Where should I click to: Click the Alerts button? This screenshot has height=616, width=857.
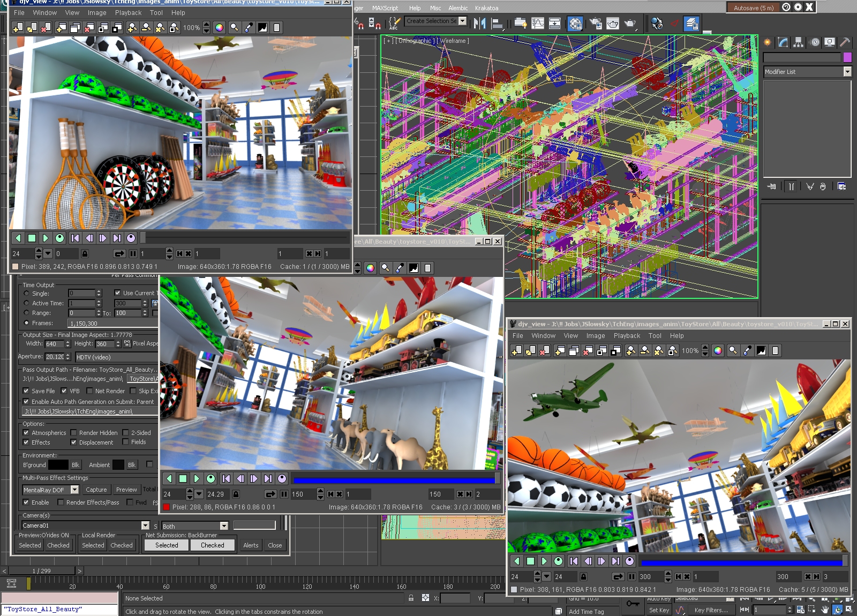251,545
